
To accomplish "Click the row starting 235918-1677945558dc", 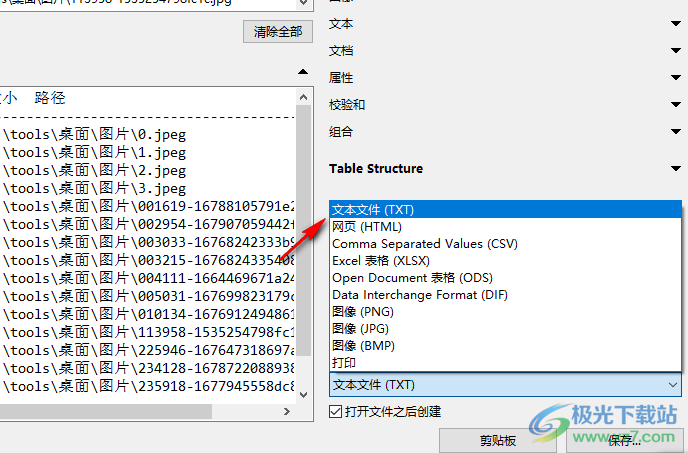I will click(x=148, y=386).
